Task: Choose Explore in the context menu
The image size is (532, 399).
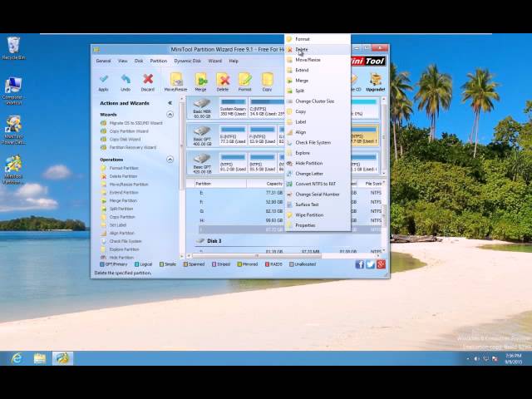Action: 318,153
